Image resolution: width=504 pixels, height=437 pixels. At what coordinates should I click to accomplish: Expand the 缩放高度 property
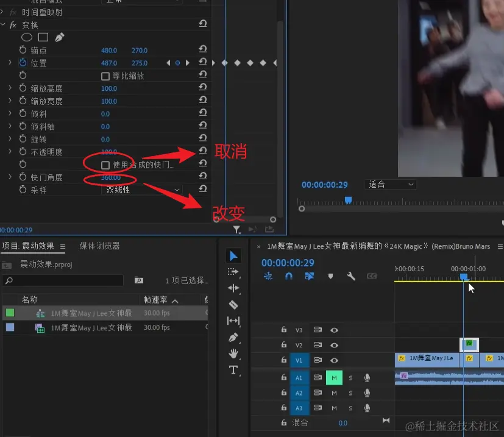pos(10,88)
